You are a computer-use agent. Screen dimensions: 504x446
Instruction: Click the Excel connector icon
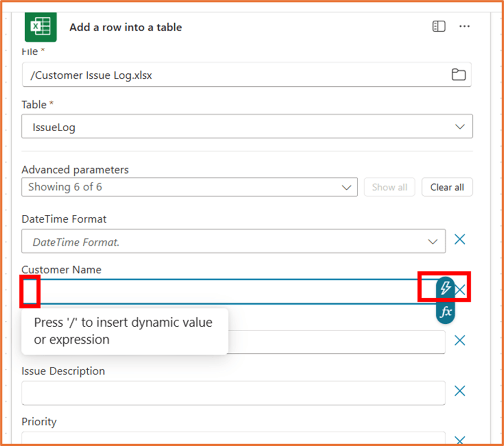pos(40,26)
